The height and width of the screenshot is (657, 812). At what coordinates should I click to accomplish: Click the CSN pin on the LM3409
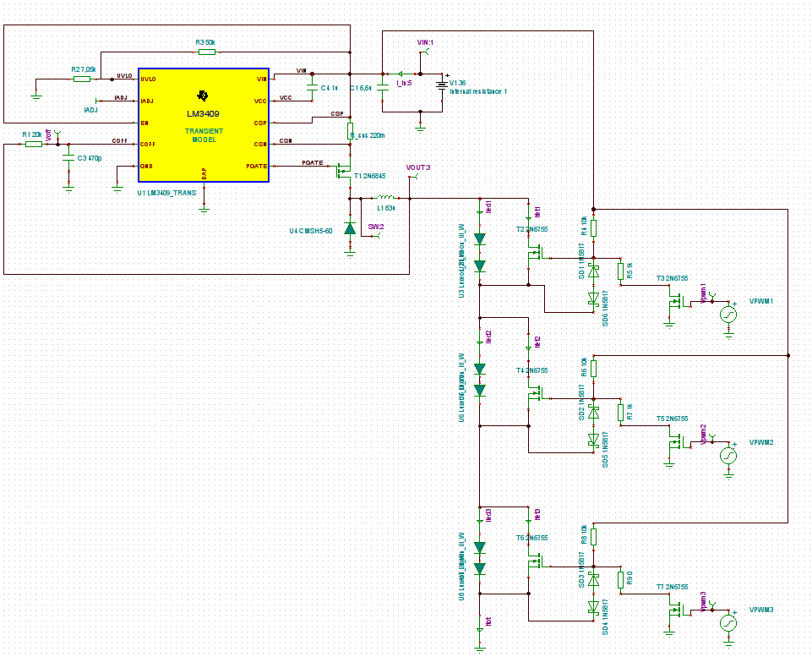coord(260,144)
